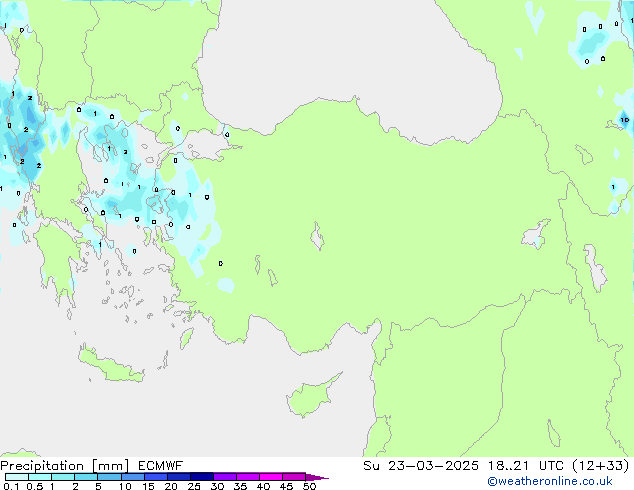Click the 0.5–1 mm legend color swatch
Image resolution: width=634 pixels, height=490 pixels.
coord(40,477)
